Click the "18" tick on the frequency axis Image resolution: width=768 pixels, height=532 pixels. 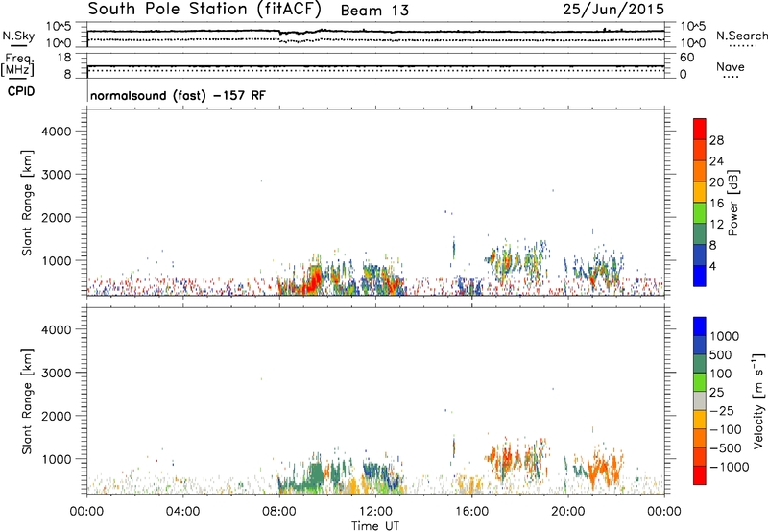[64, 58]
